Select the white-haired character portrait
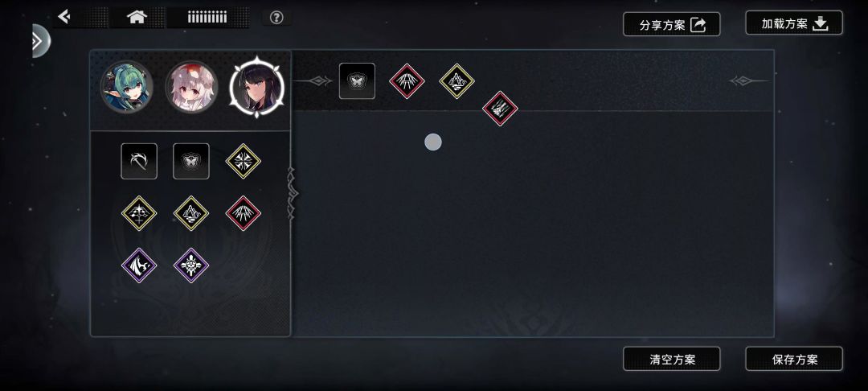 click(191, 87)
